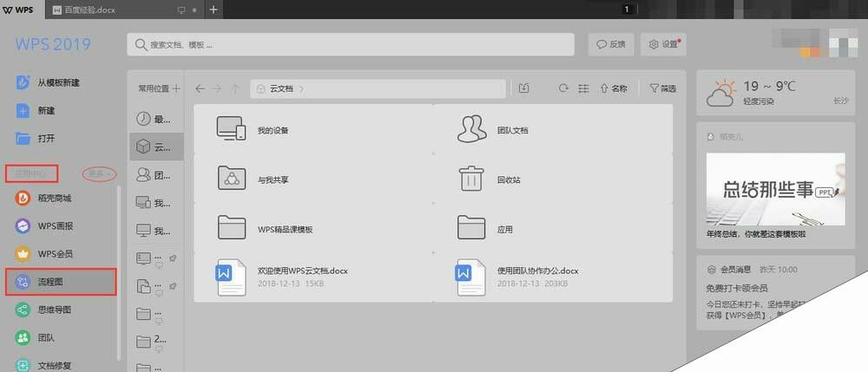The image size is (868, 372).
Task: Click the 打开 folder icon
Action: [23, 138]
